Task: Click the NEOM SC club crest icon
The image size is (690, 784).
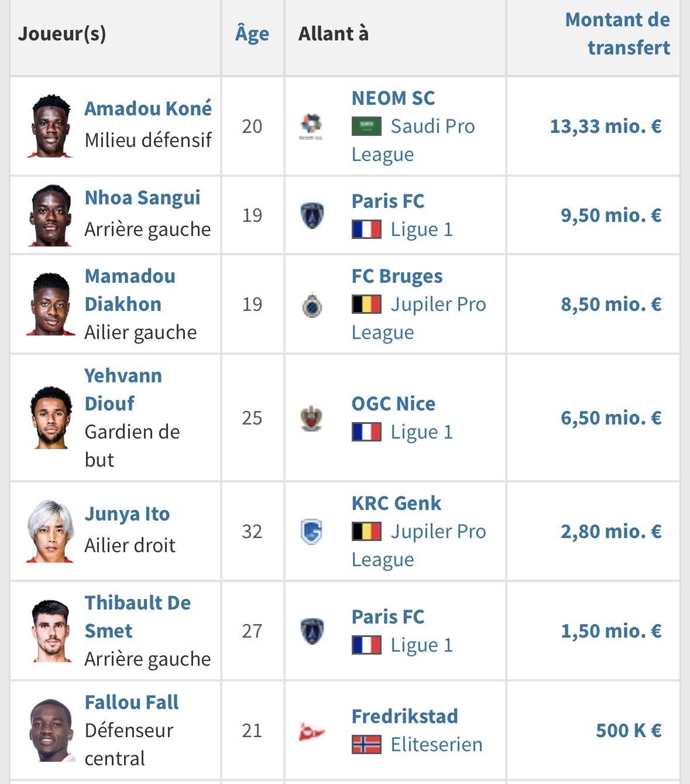Action: 311,126
